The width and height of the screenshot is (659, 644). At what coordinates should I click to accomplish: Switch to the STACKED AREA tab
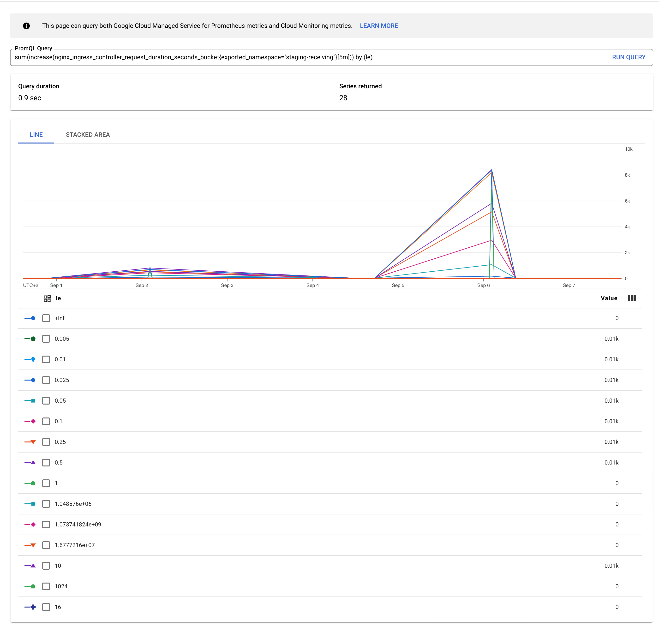[x=87, y=134]
